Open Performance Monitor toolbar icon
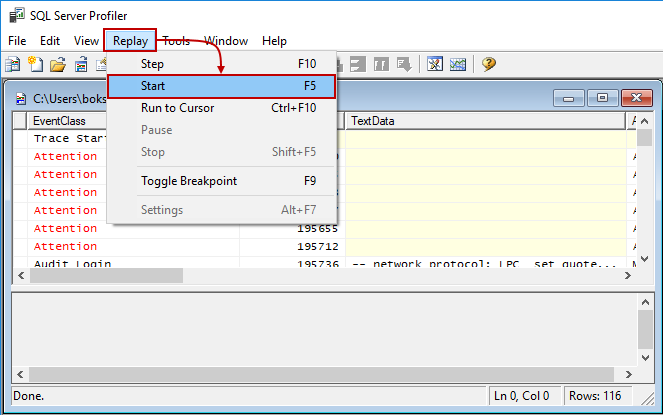663x415 pixels. pyautogui.click(x=458, y=64)
